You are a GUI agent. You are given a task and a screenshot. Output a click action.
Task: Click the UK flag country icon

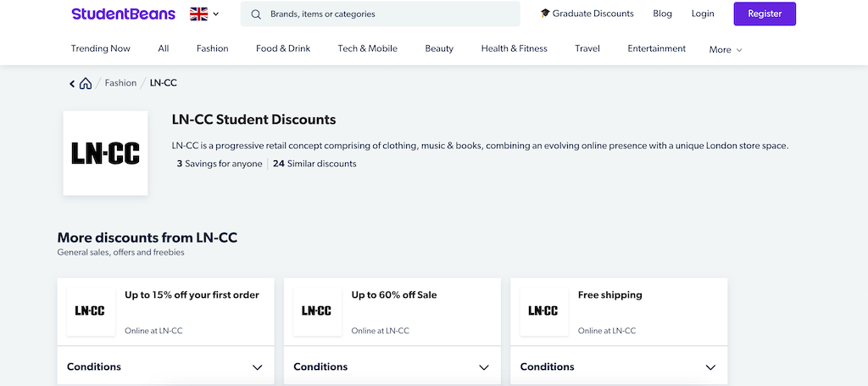tap(198, 14)
